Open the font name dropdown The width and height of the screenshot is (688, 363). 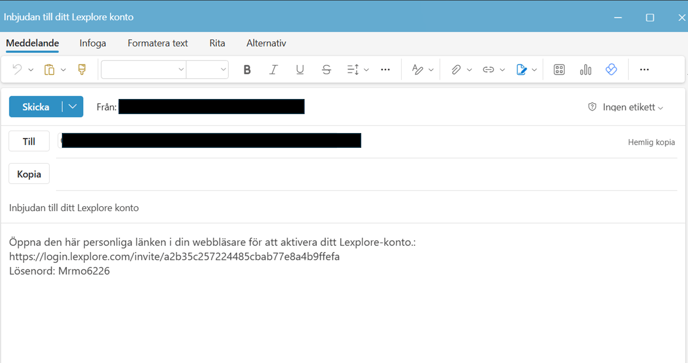(143, 69)
